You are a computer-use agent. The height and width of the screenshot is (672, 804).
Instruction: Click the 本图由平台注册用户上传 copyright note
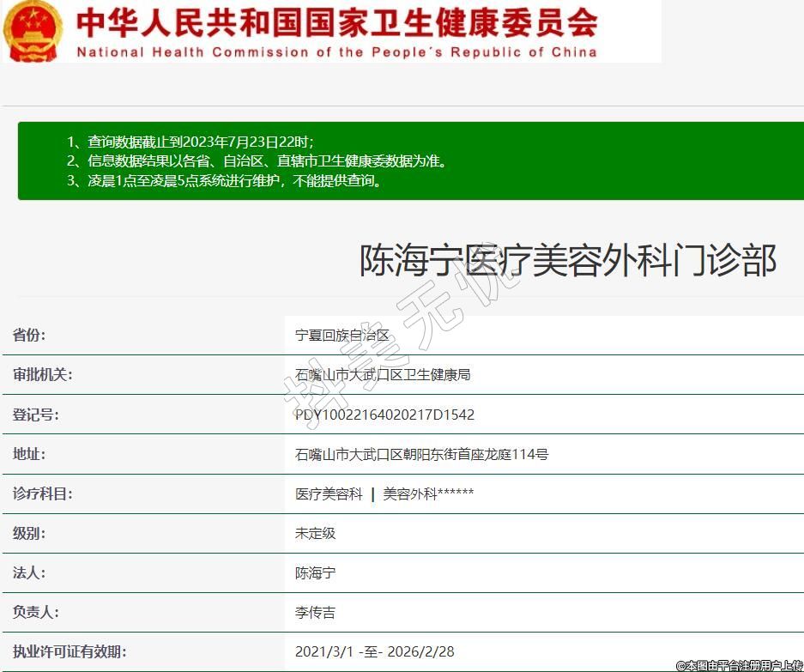[x=739, y=665]
